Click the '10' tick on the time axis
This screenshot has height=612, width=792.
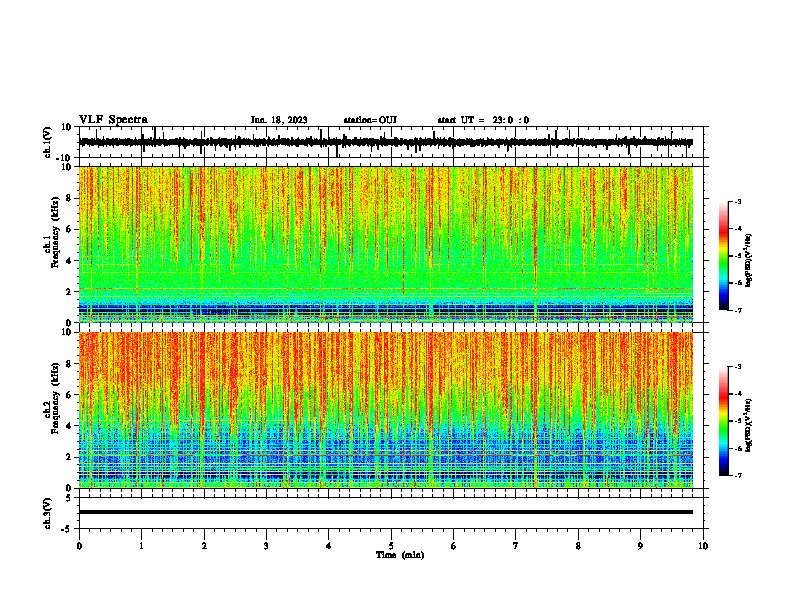point(703,546)
